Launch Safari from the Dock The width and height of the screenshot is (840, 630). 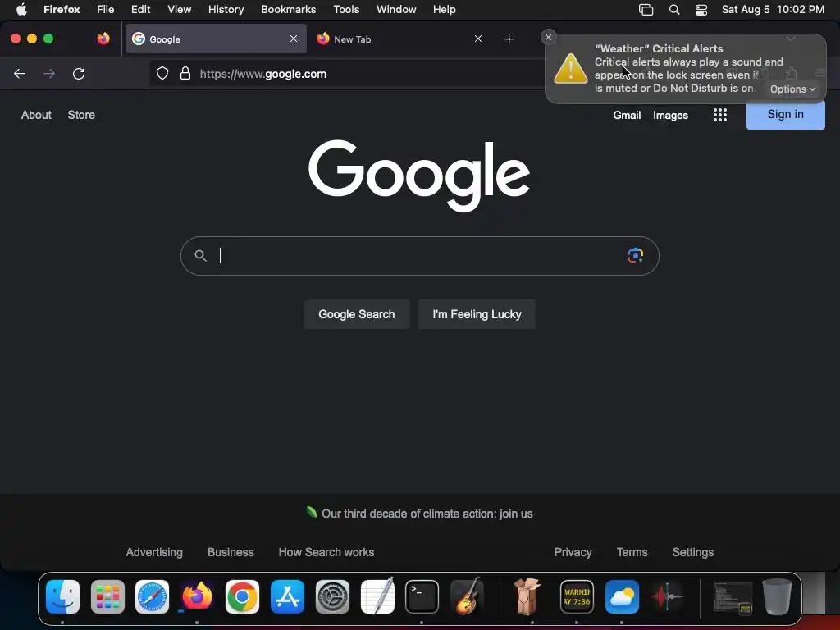(x=152, y=596)
